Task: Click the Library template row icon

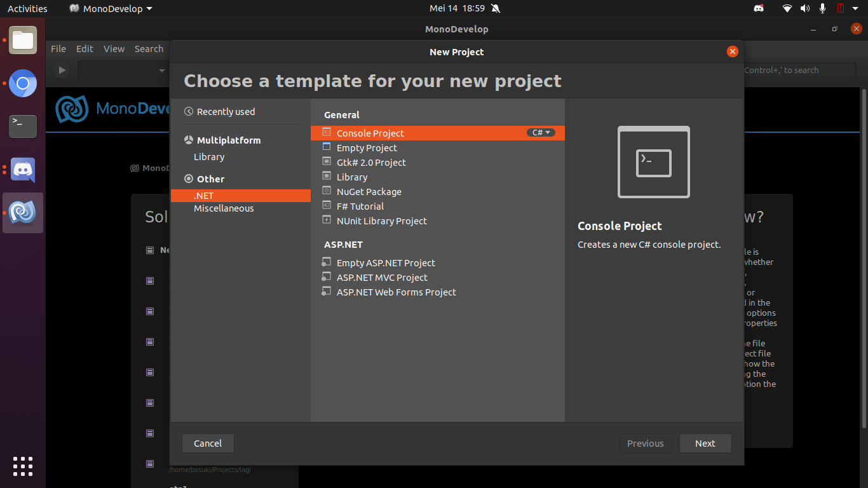Action: [327, 176]
